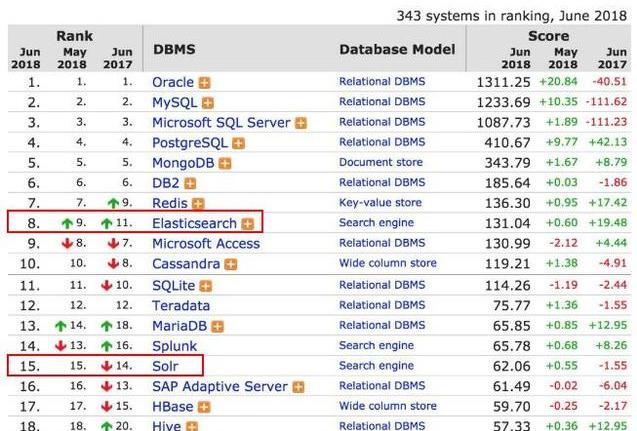Select PostgreSQL's score 410.67
The width and height of the screenshot is (637, 431).
pos(507,143)
